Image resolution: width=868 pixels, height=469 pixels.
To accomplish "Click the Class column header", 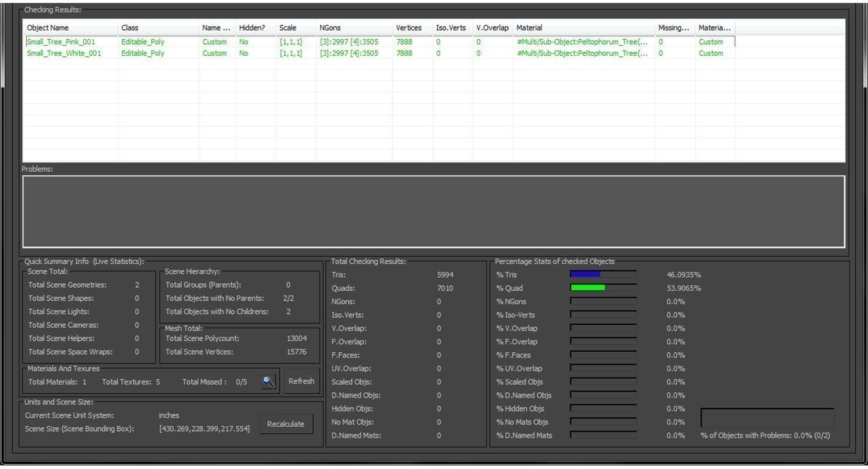I will (158, 28).
